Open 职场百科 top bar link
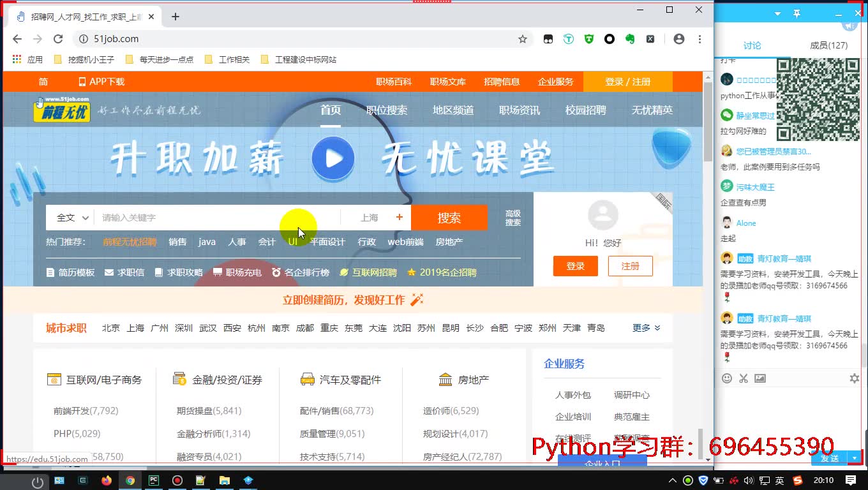 pyautogui.click(x=394, y=82)
